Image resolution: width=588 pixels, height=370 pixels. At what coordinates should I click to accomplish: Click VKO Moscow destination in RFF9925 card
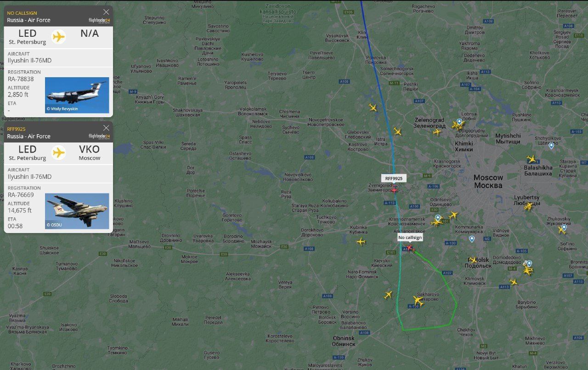click(90, 153)
